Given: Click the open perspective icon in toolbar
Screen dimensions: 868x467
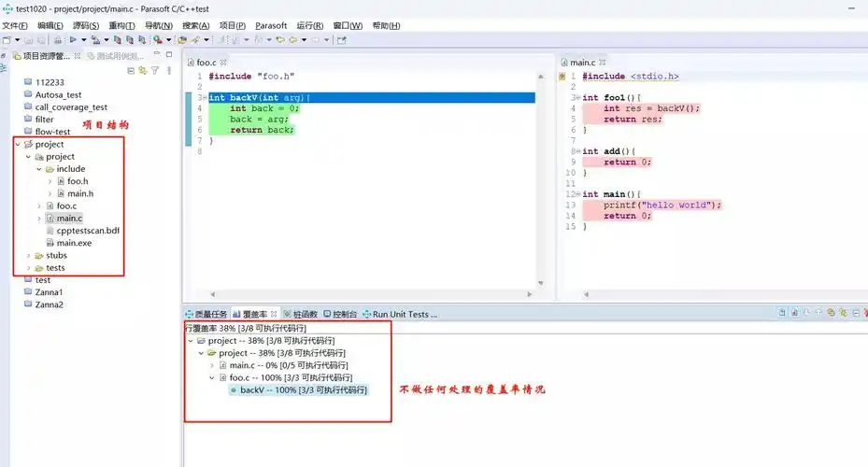Looking at the screenshot, I should (341, 39).
